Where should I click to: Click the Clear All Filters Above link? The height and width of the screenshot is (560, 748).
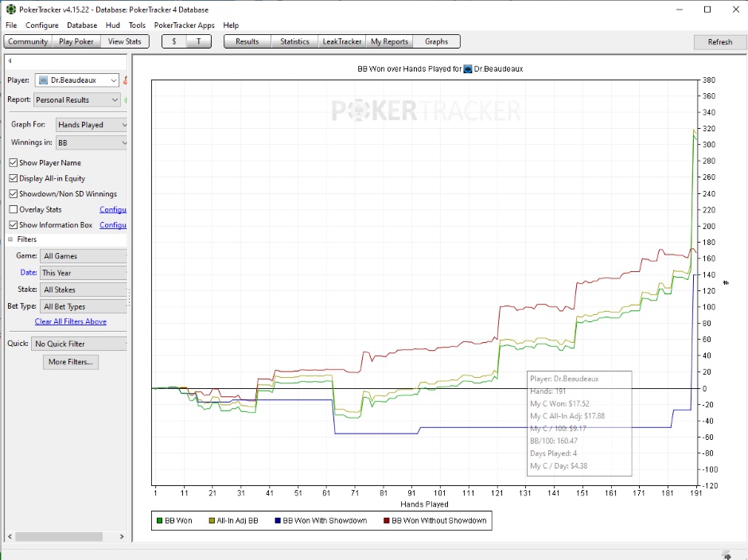71,321
